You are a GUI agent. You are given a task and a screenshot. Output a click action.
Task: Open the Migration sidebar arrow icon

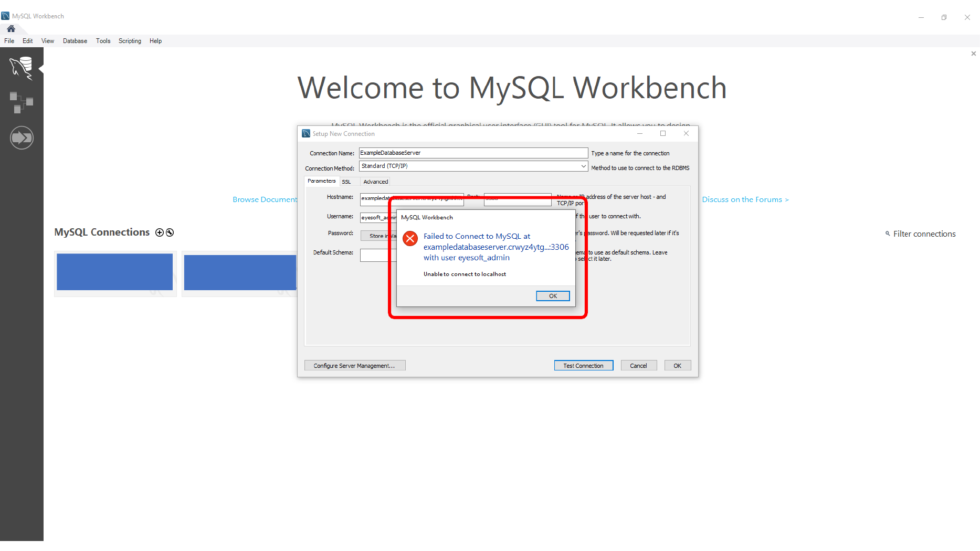coord(22,138)
